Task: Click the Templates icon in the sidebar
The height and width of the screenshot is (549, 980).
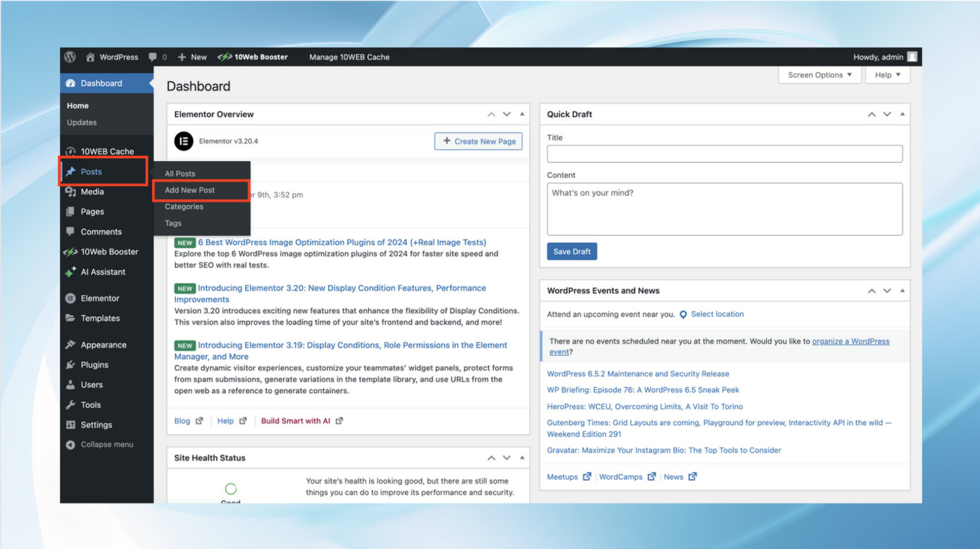Action: pyautogui.click(x=71, y=318)
